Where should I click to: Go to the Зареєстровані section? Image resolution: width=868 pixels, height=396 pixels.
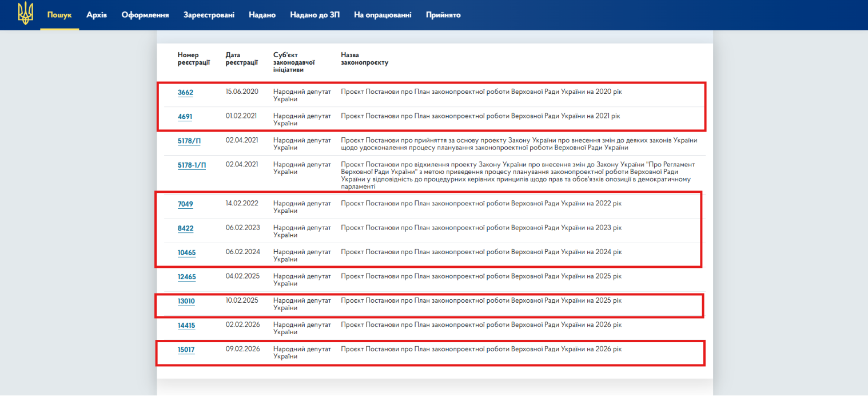(x=209, y=15)
